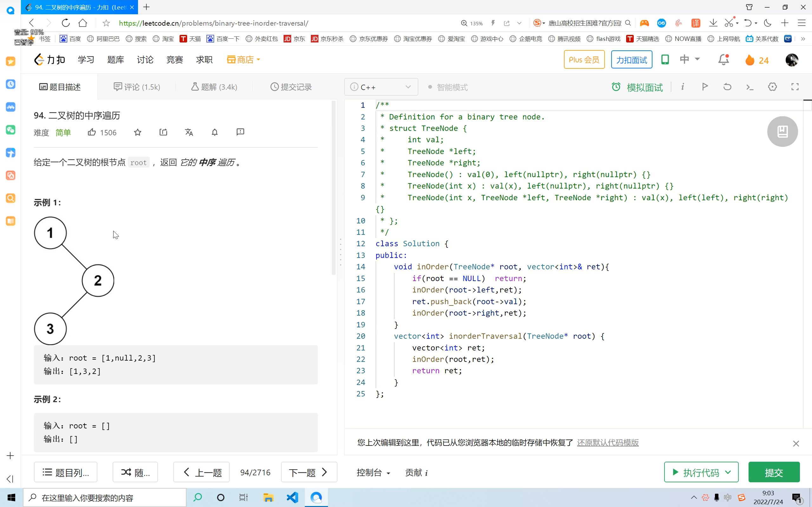Viewport: 812px width, 507px height.
Task: Open the feedback report icon
Action: click(240, 132)
